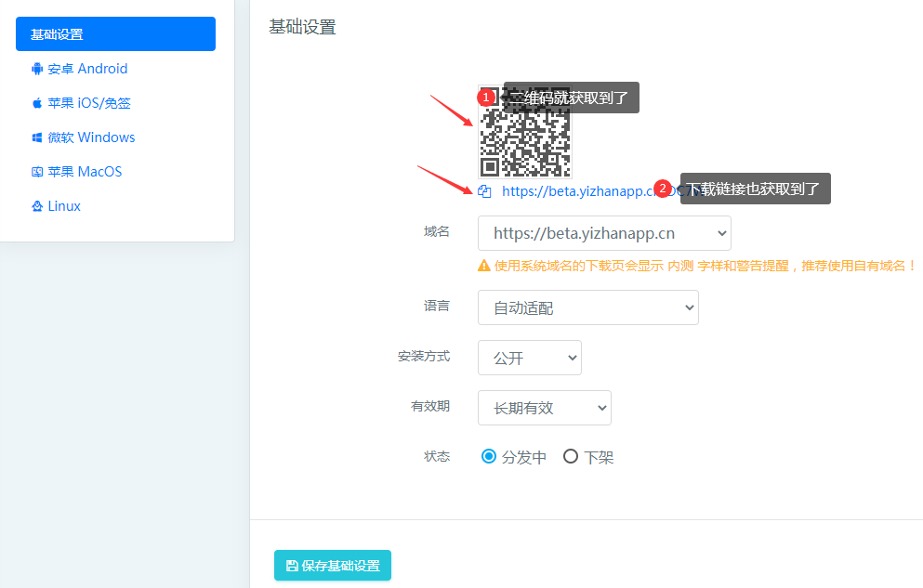Image resolution: width=923 pixels, height=588 pixels.
Task: Open the 苹果 iOS/免签 settings section
Action: 81,103
